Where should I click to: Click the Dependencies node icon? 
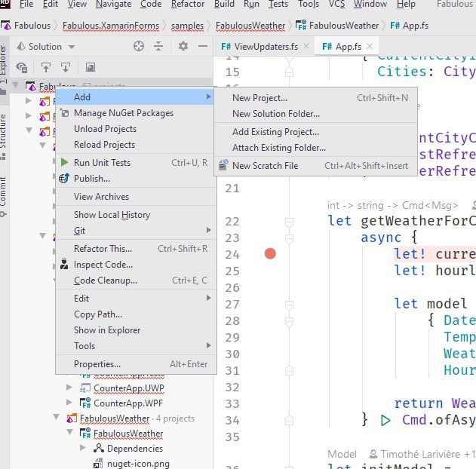click(98, 448)
